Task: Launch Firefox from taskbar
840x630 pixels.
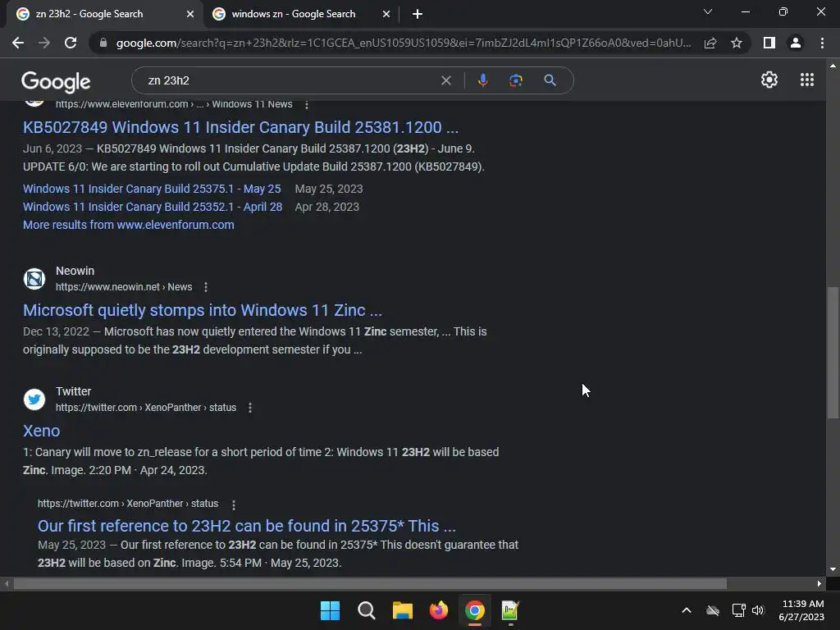Action: [x=439, y=610]
